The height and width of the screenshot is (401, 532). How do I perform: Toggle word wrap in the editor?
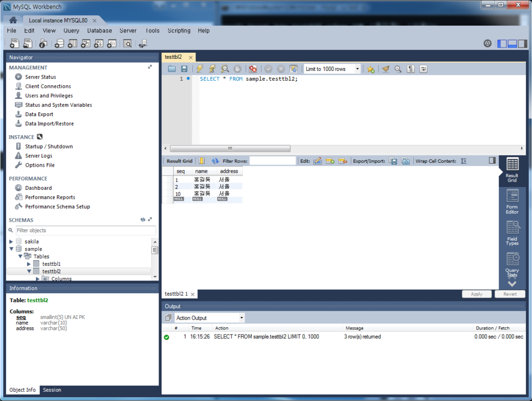click(x=423, y=69)
